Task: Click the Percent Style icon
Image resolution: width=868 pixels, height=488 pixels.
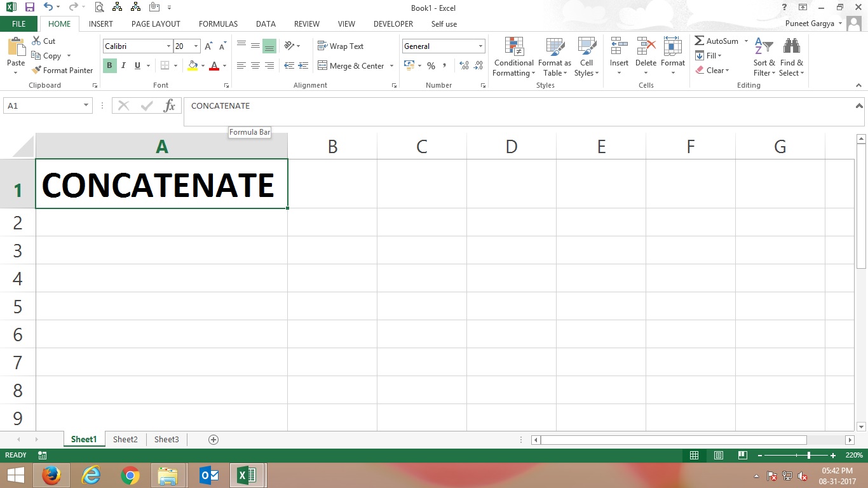Action: pyautogui.click(x=431, y=65)
